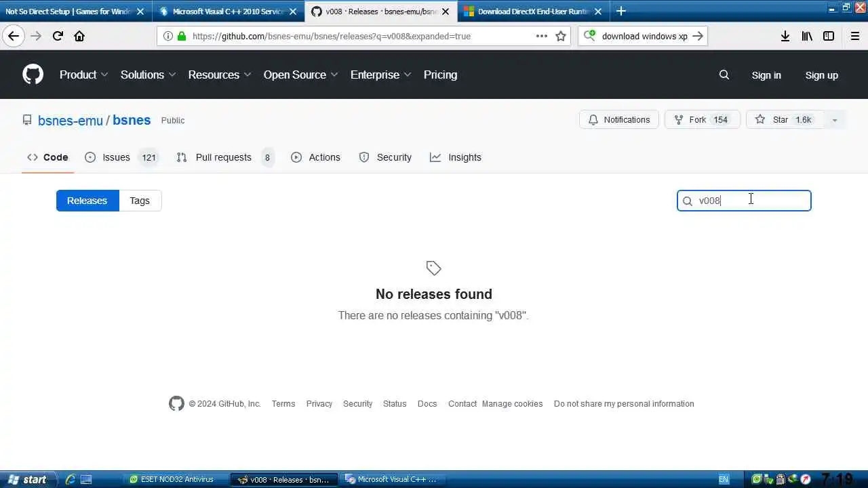
Task: Open the Firefox hamburger menu
Action: point(855,36)
